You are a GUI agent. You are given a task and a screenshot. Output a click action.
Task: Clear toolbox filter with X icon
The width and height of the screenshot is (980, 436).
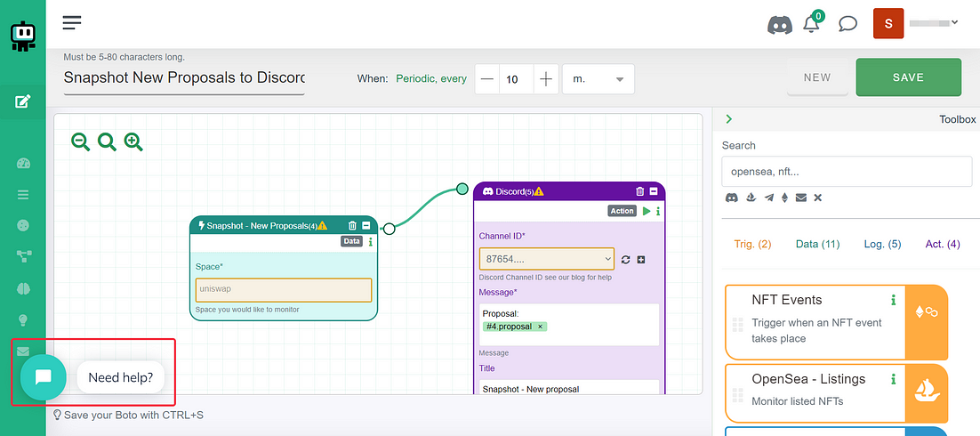[817, 198]
